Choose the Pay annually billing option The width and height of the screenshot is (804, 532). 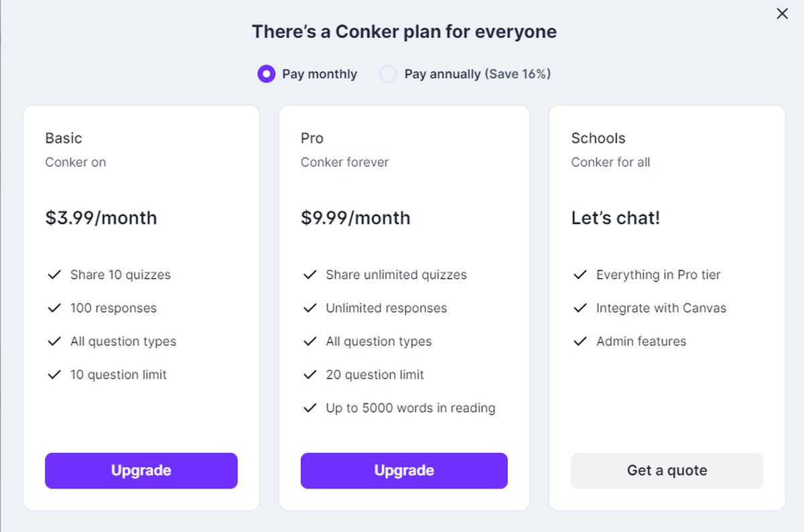tap(388, 74)
